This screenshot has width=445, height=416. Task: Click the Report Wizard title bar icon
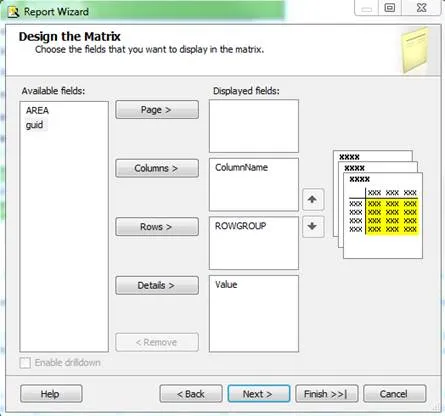(14, 12)
